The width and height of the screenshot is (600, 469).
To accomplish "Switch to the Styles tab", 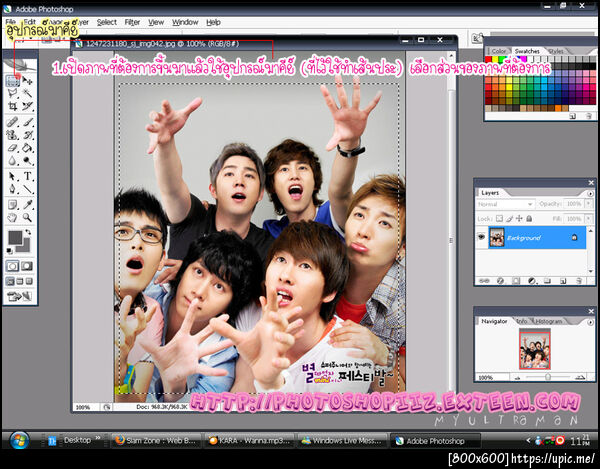I will coord(556,51).
